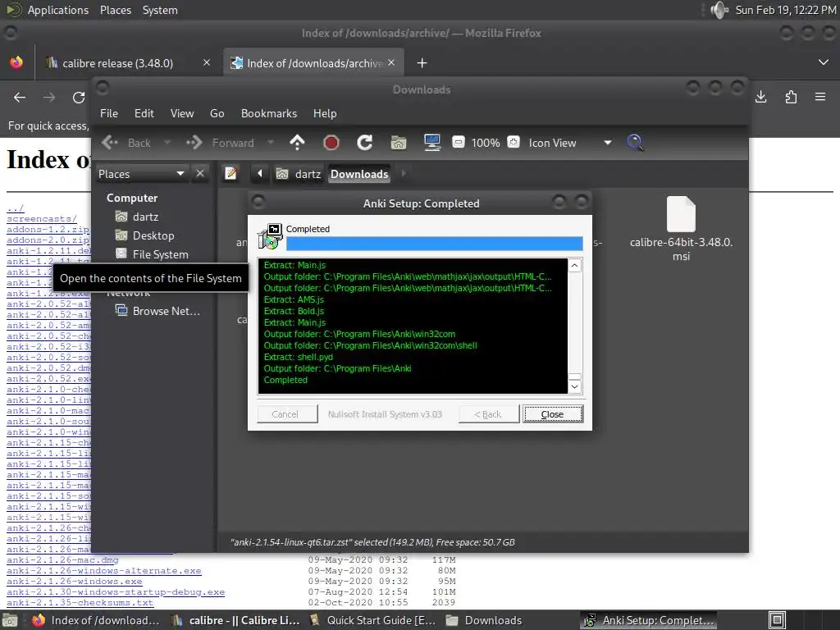Open the Applications menu in top panel
Screen dimensions: 840x630
[x=58, y=10]
